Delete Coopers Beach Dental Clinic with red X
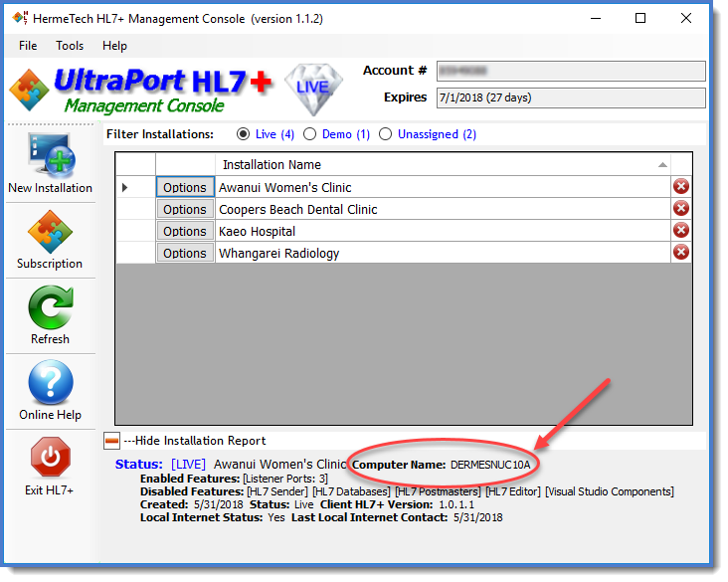Screen dimensions: 728x582 (x=681, y=209)
